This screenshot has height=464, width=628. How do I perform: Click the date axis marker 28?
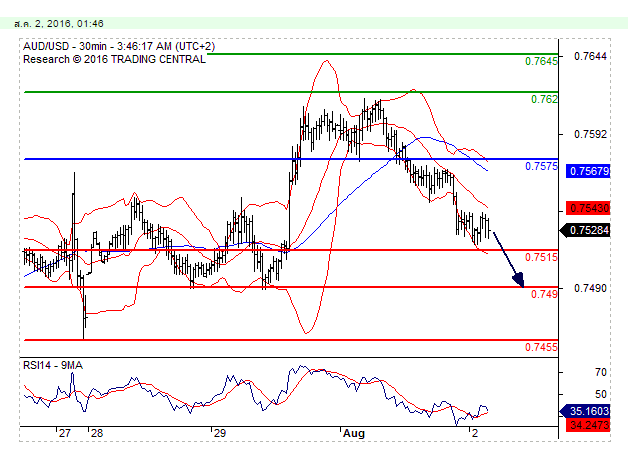click(97, 433)
